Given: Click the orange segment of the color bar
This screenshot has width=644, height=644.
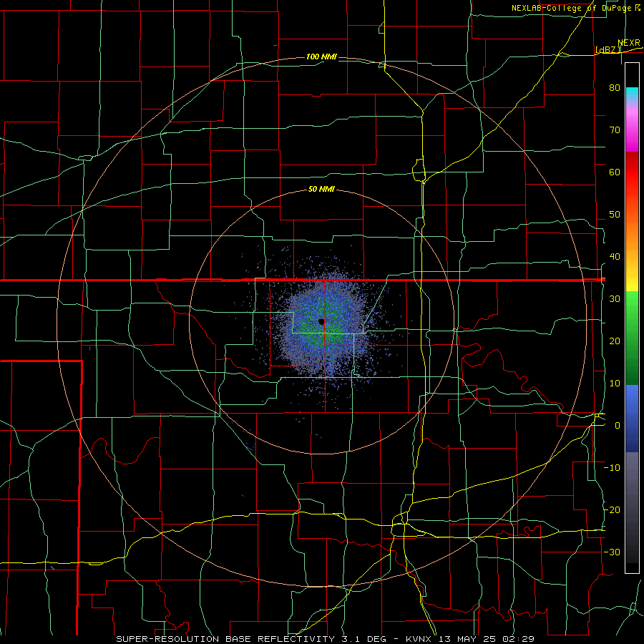Looking at the screenshot, I should (632, 234).
